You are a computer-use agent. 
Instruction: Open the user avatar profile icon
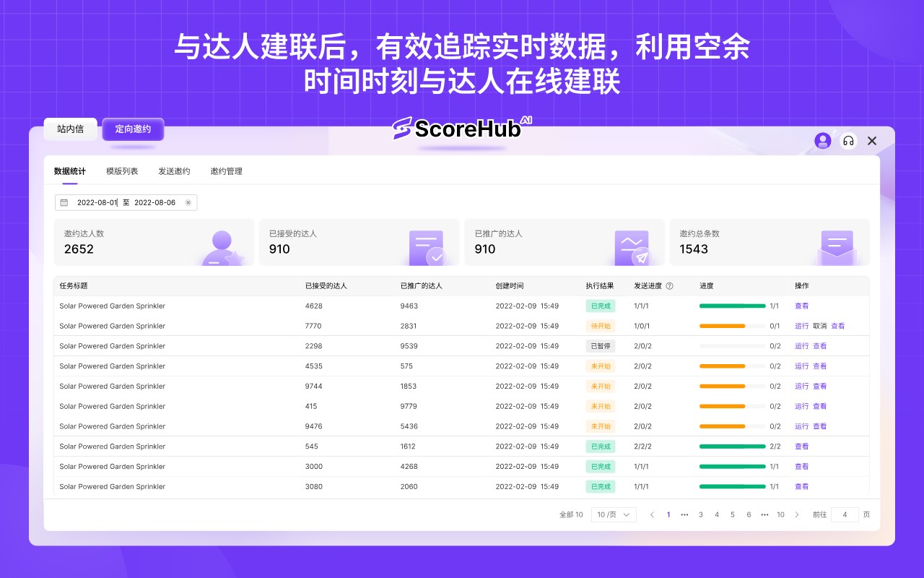click(x=823, y=141)
